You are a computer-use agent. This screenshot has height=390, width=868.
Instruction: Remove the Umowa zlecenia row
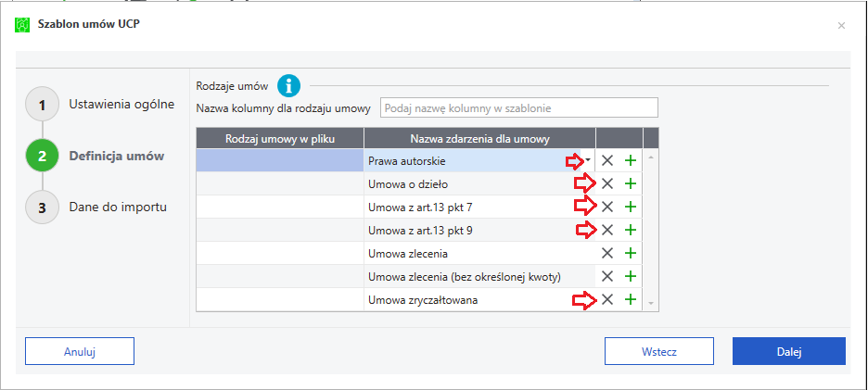(607, 254)
